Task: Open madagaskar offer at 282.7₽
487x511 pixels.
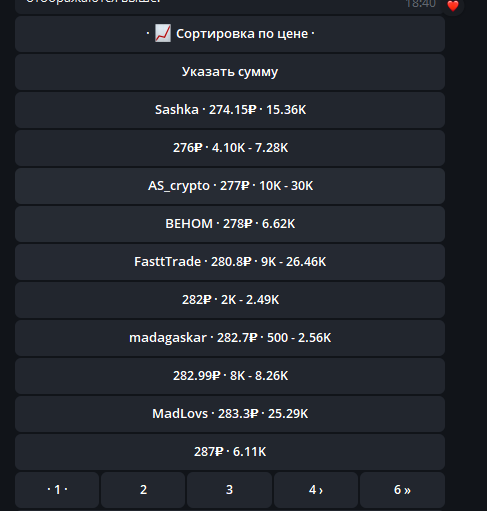Action: click(230, 338)
